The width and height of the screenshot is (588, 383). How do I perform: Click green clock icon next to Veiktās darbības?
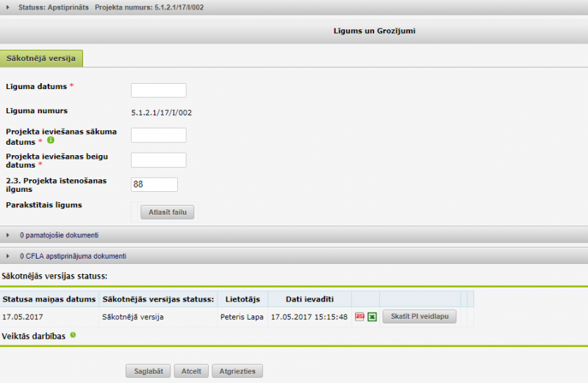(73, 335)
